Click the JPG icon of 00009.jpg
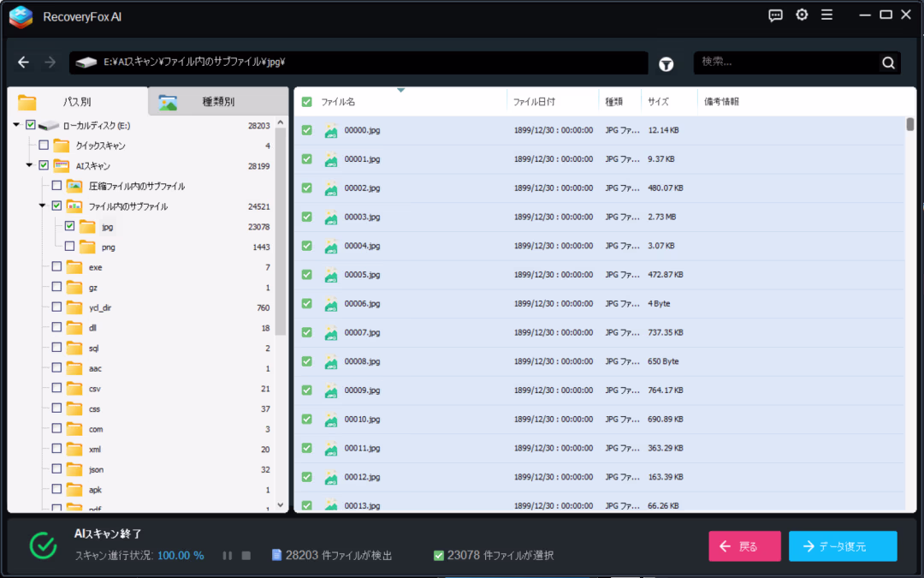This screenshot has height=578, width=924. click(331, 390)
